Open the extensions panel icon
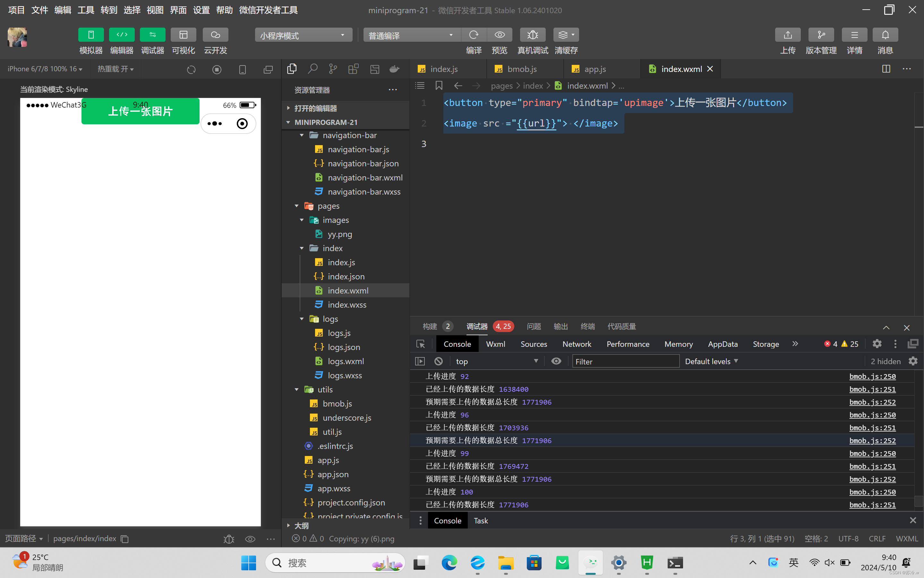 (x=354, y=69)
